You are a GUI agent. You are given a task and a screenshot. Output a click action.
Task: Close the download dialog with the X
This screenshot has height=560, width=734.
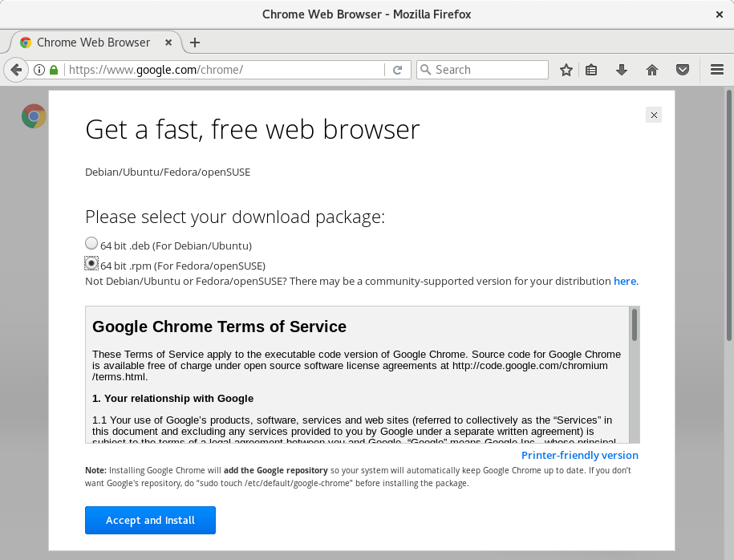[x=654, y=115]
